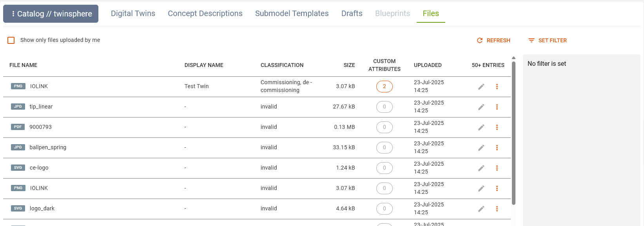
Task: Open the three-dot menu for tip_linear
Action: [497, 107]
